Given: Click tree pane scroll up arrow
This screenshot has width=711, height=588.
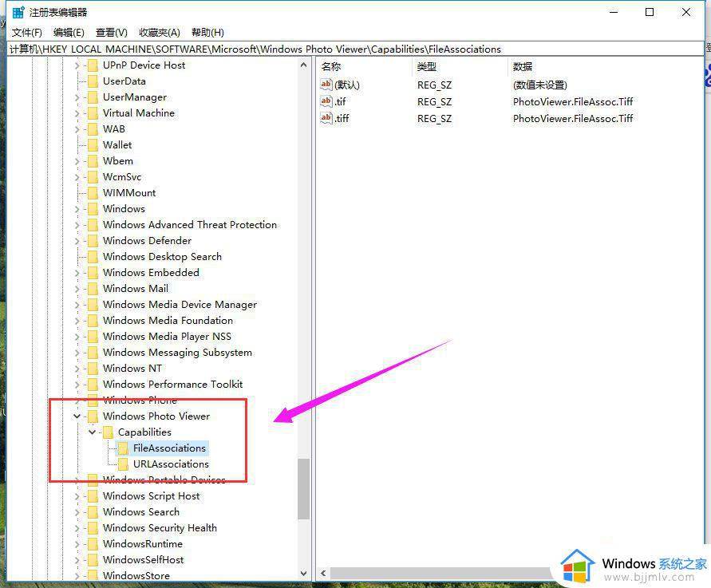Looking at the screenshot, I should click(x=303, y=65).
